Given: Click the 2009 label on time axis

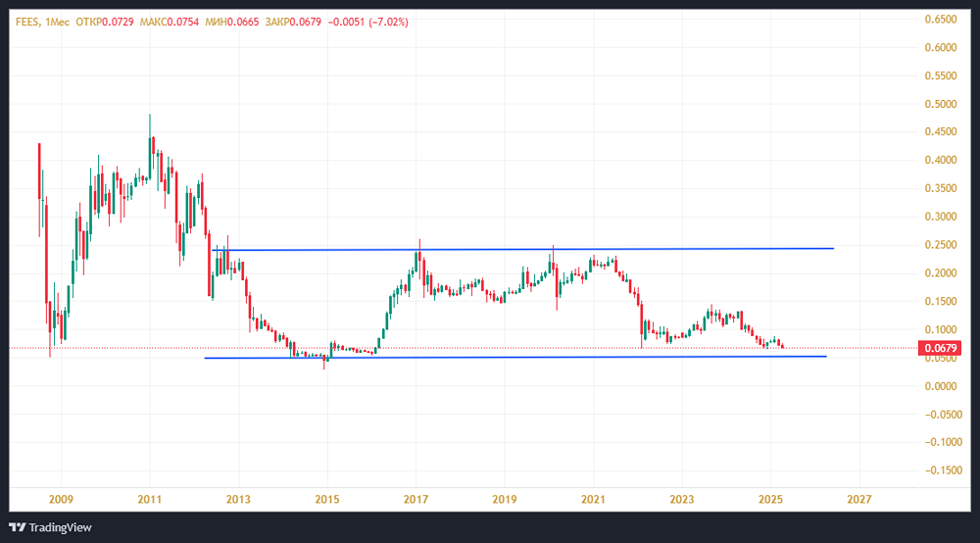Looking at the screenshot, I should point(61,499).
